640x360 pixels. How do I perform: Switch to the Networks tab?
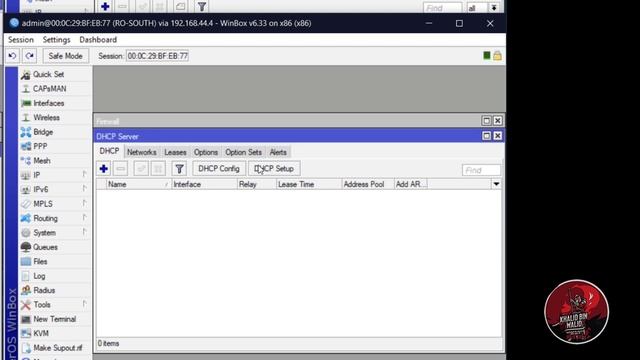tap(142, 152)
